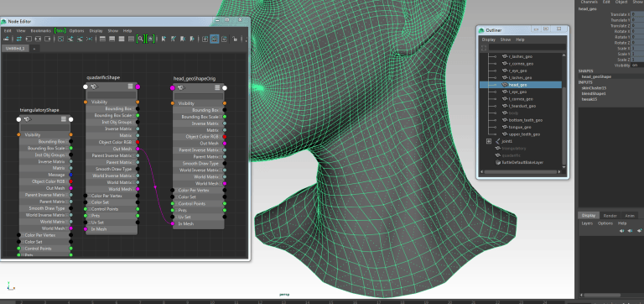Expand Color Per Vertex on quadarificShape node
The height and width of the screenshot is (304, 644).
coord(89,196)
